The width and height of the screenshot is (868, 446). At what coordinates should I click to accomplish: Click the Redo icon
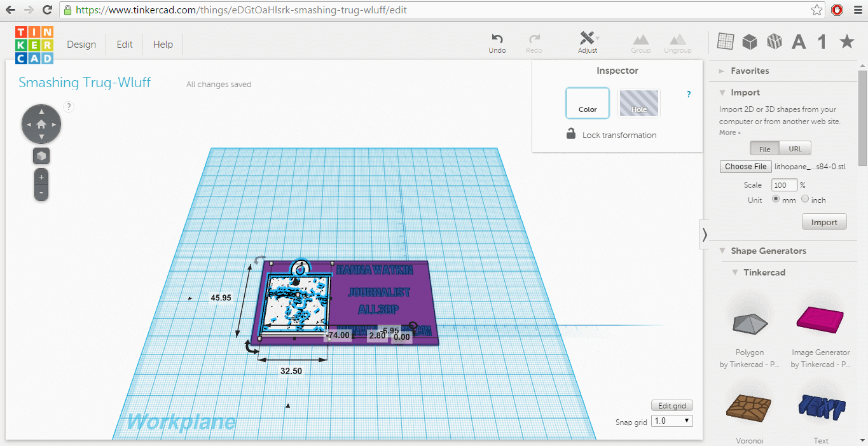(x=534, y=43)
